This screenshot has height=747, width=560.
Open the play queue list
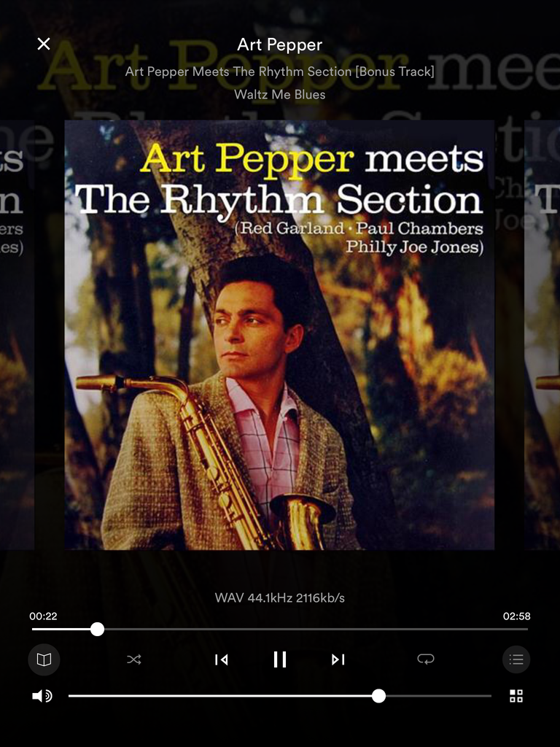pos(516,659)
